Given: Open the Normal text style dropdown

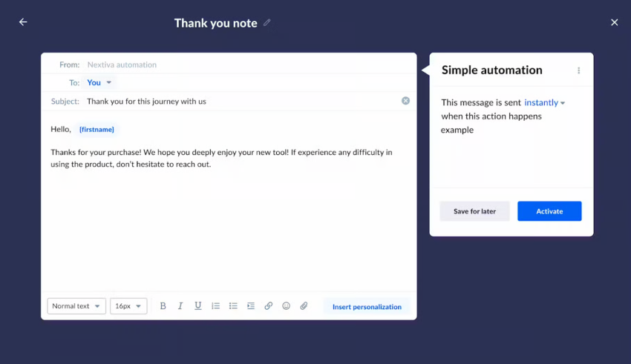Looking at the screenshot, I should tap(76, 306).
